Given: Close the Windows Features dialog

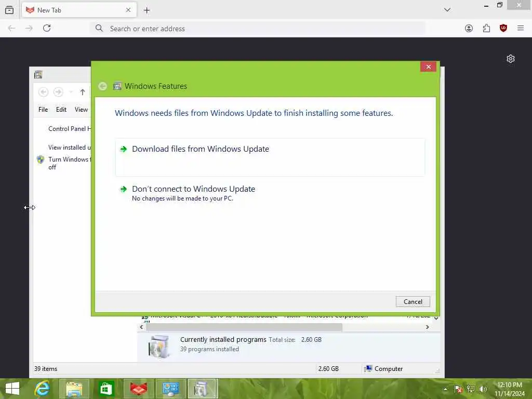Looking at the screenshot, I should tap(428, 67).
